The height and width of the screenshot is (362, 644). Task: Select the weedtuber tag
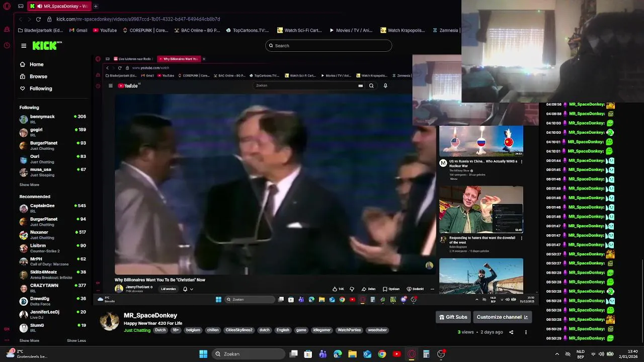click(x=377, y=330)
